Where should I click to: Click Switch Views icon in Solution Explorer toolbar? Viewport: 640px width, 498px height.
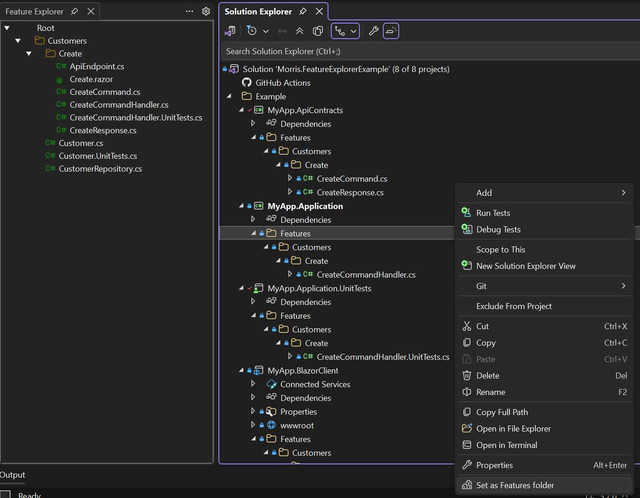coord(230,31)
